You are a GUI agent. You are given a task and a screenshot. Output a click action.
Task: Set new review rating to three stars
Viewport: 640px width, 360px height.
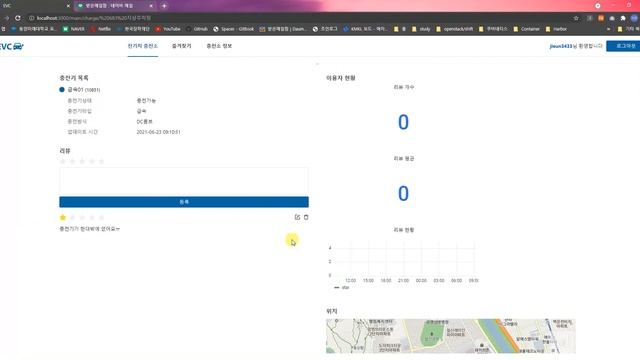click(x=82, y=162)
